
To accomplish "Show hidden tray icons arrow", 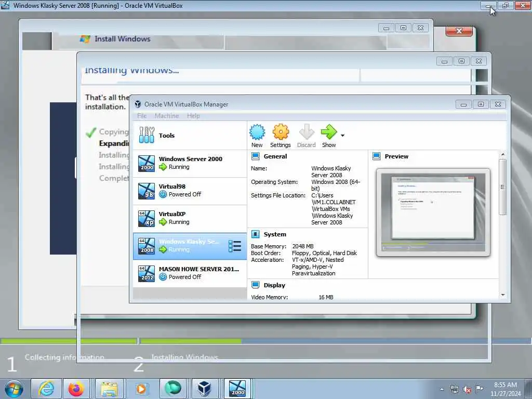I will (x=442, y=389).
